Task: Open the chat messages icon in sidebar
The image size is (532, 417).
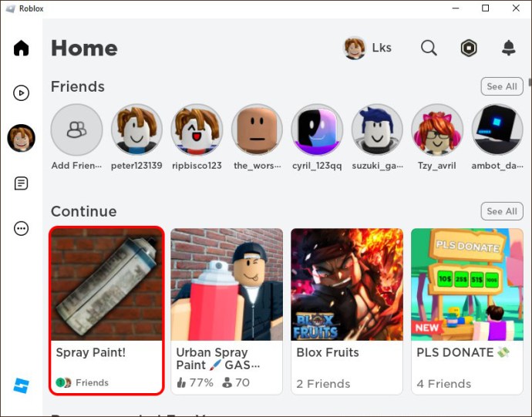Action: (x=21, y=183)
